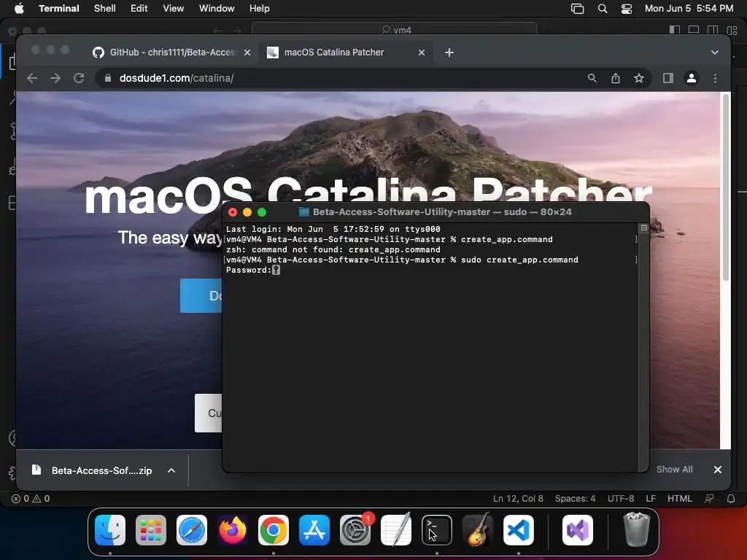Open Launchpad from the Dock
Image resolution: width=747 pixels, height=560 pixels.
point(151,530)
